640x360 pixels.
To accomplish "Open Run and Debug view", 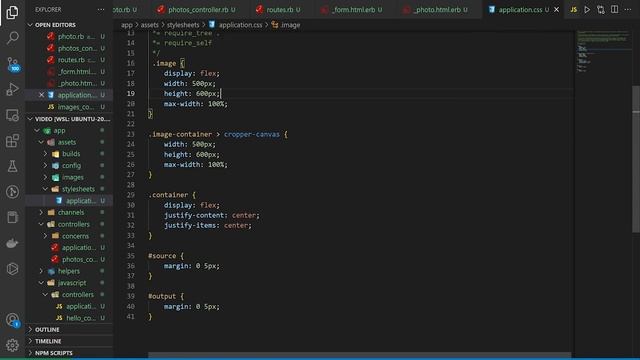I will [x=12, y=89].
